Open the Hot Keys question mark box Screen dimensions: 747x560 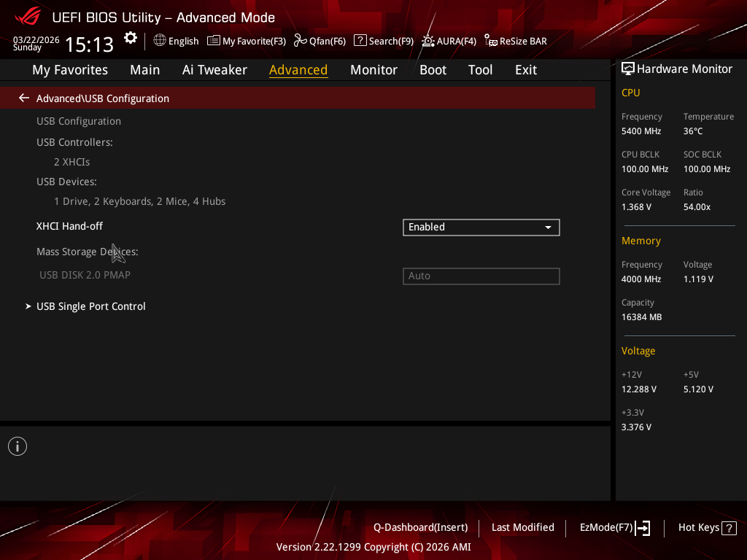[729, 528]
